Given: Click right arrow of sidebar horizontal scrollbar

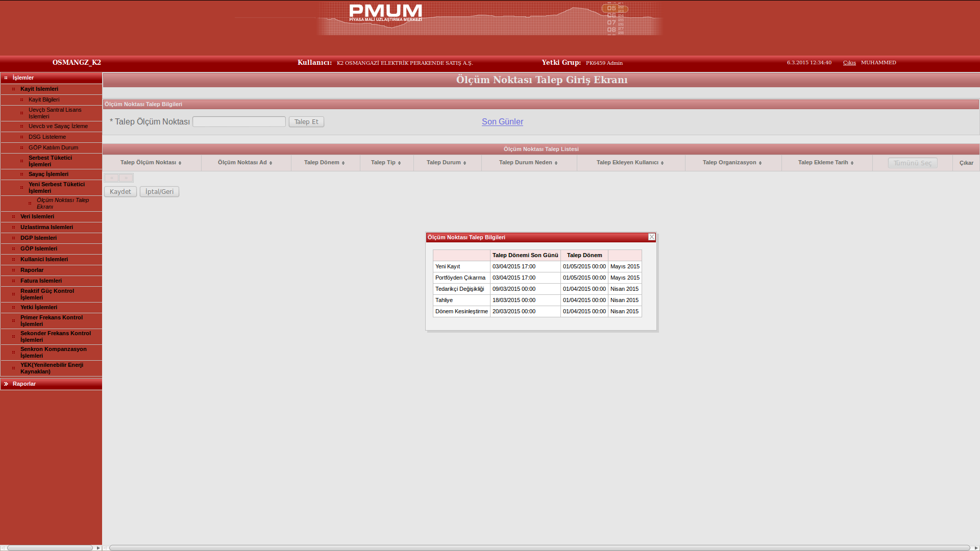Looking at the screenshot, I should [x=98, y=548].
